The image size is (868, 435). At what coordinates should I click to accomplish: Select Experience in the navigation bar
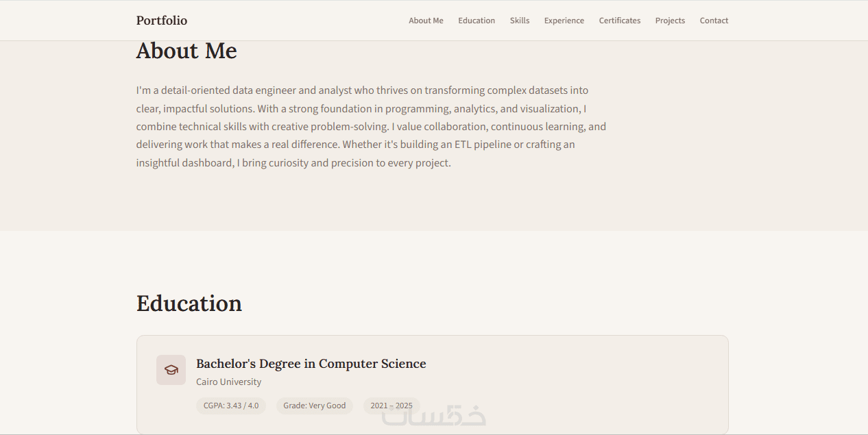(x=564, y=21)
